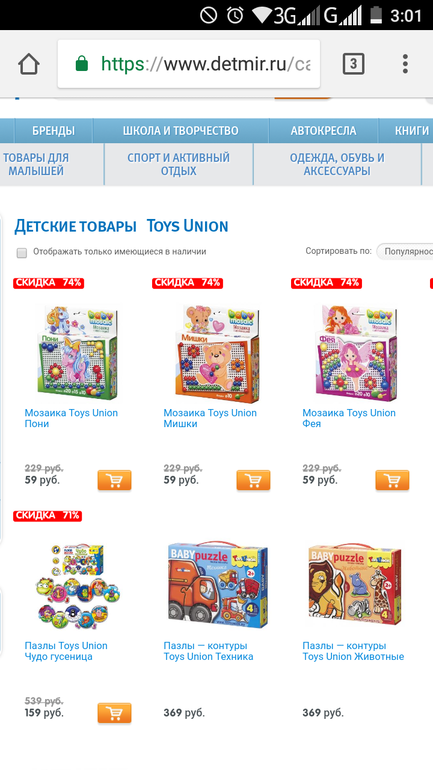Viewport: 433px width, 770px height.
Task: Add Мозаика Пони to cart
Action: (114, 480)
